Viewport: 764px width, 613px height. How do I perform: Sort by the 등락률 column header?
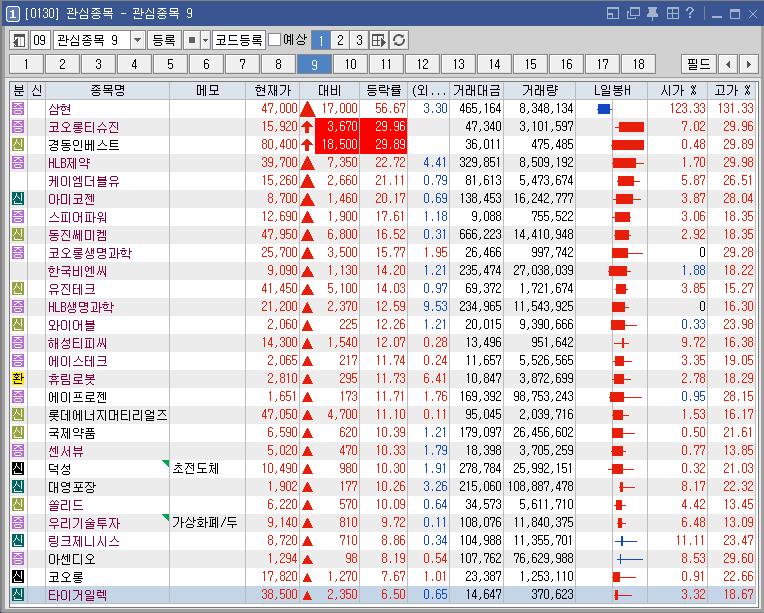[383, 90]
